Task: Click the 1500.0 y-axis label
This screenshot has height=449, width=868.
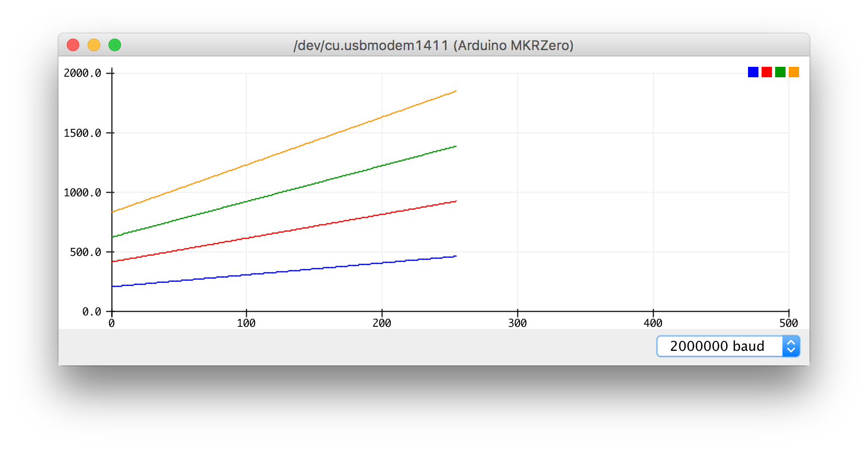Action: [x=82, y=133]
